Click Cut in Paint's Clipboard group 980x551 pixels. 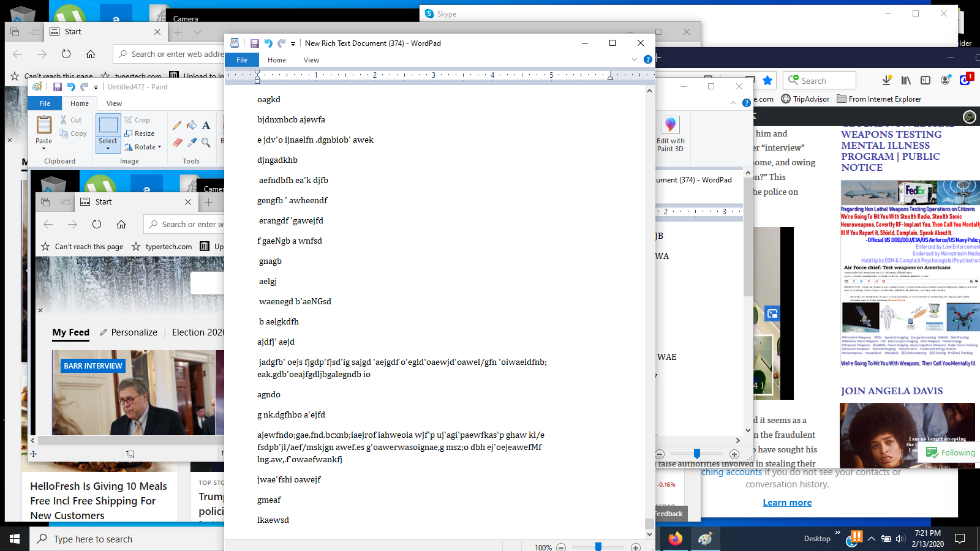click(70, 120)
